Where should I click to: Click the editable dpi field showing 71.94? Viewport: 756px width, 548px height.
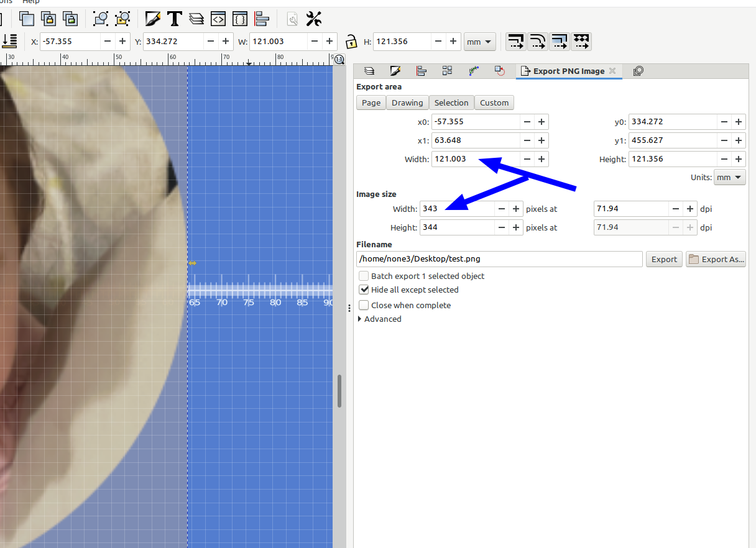coord(631,209)
